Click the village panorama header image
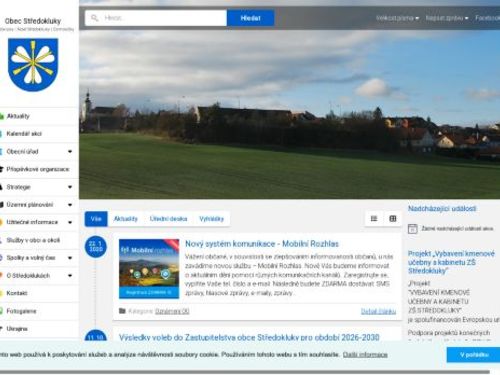The image size is (500, 375). [289, 115]
